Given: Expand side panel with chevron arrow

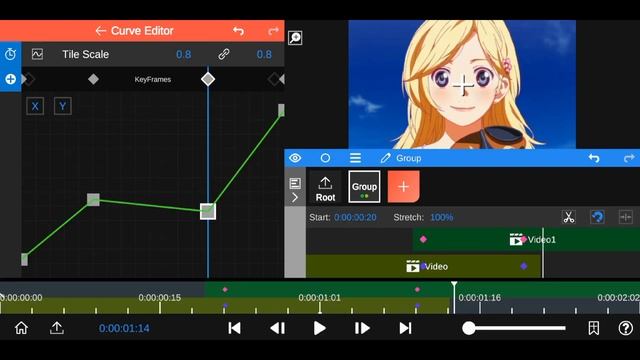Looking at the screenshot, I should 295,198.
